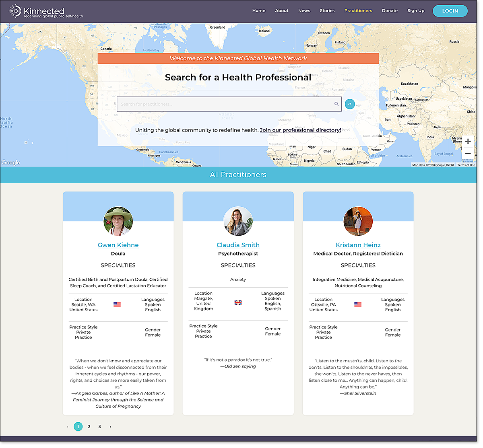
Task: Open Claudia Smith's profile link
Action: click(238, 245)
